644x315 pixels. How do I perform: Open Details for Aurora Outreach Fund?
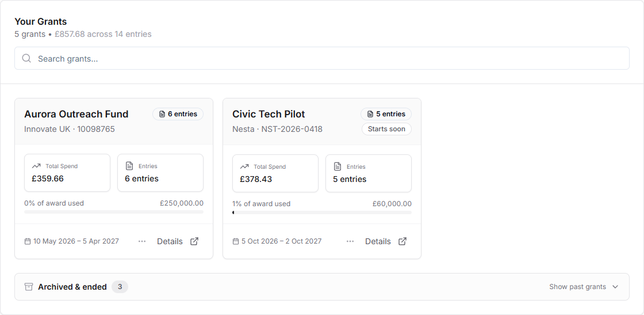170,241
